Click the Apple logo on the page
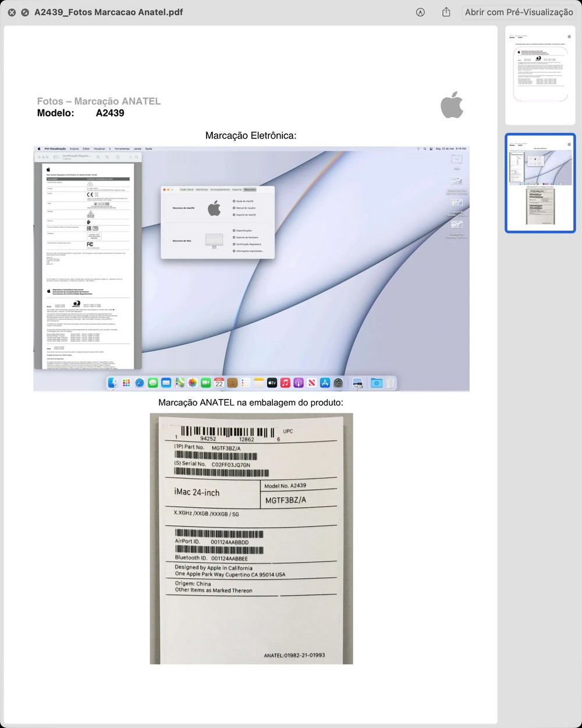Screen dimensions: 582x728 [452, 105]
